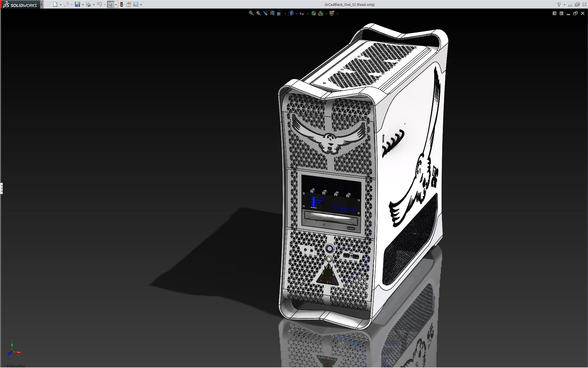Click Display Style cube icon
The image size is (588, 368).
click(x=291, y=13)
